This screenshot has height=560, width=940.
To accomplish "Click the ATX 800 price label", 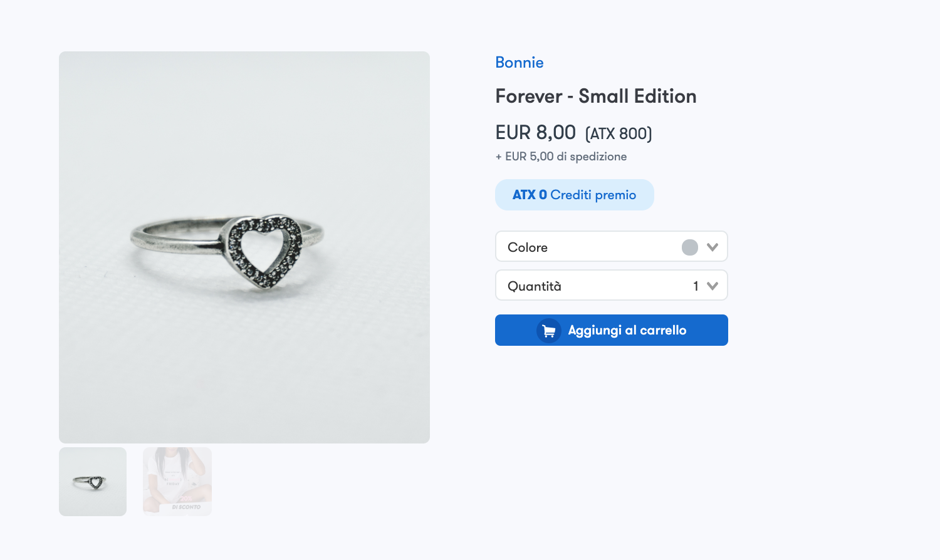I will (x=619, y=134).
